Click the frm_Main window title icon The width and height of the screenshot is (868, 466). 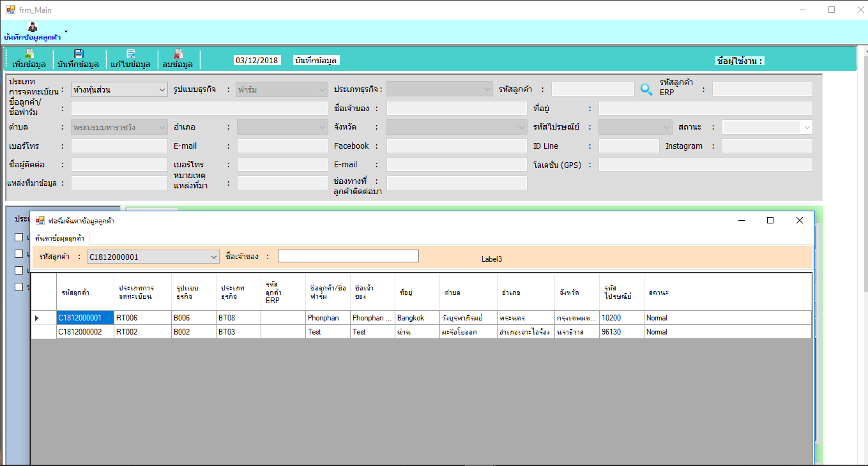11,10
